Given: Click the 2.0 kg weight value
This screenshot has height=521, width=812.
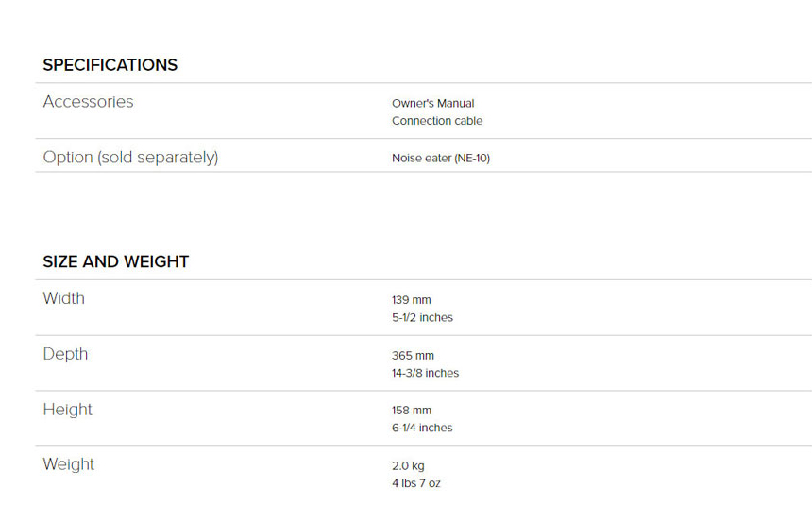Looking at the screenshot, I should [408, 466].
